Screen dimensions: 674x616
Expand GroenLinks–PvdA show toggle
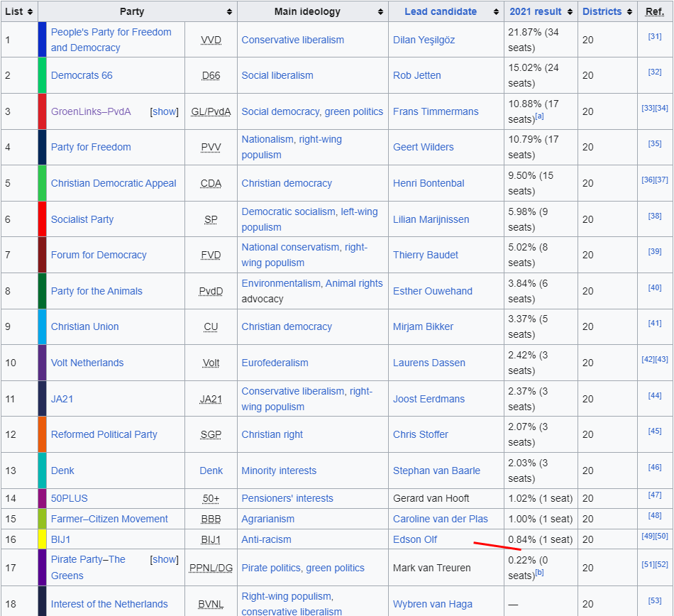pyautogui.click(x=164, y=111)
